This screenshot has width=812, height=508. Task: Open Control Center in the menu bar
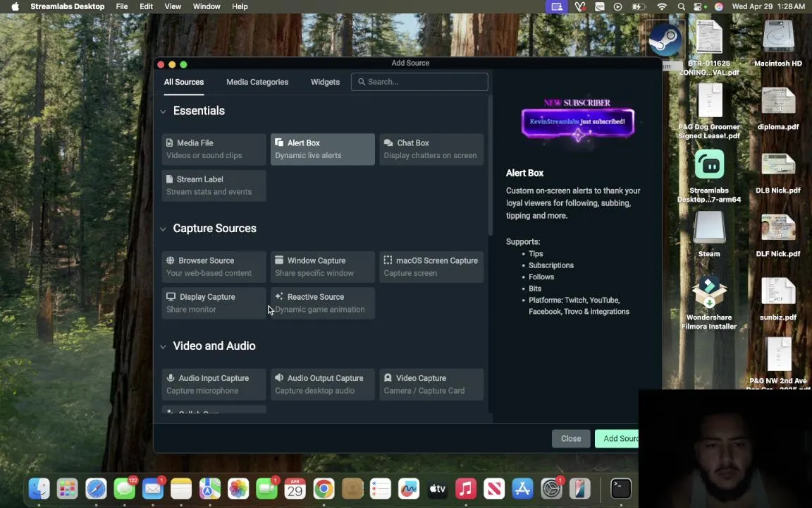pyautogui.click(x=699, y=7)
